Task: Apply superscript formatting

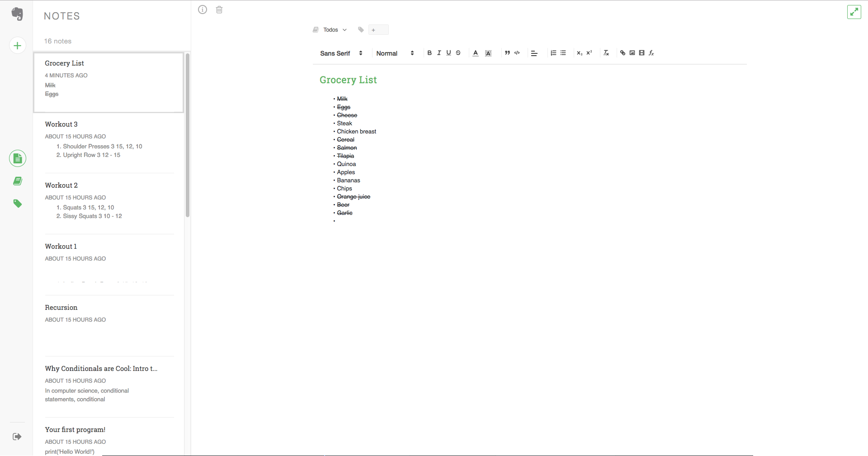Action: (x=589, y=53)
